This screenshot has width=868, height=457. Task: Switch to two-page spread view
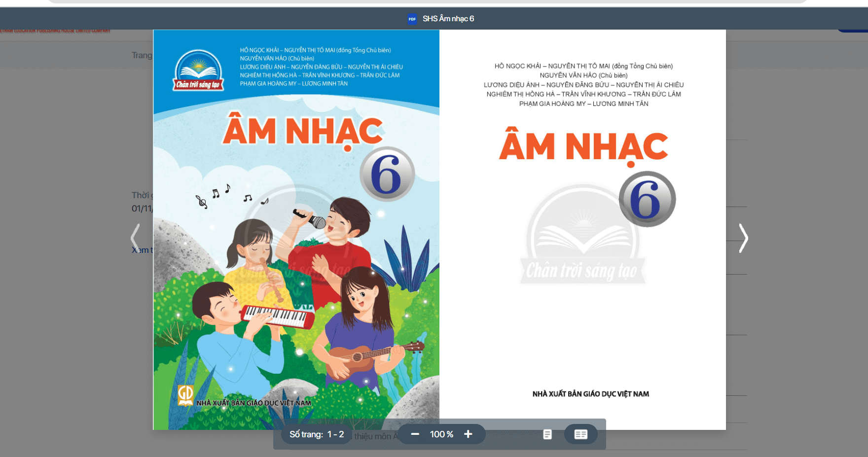581,434
